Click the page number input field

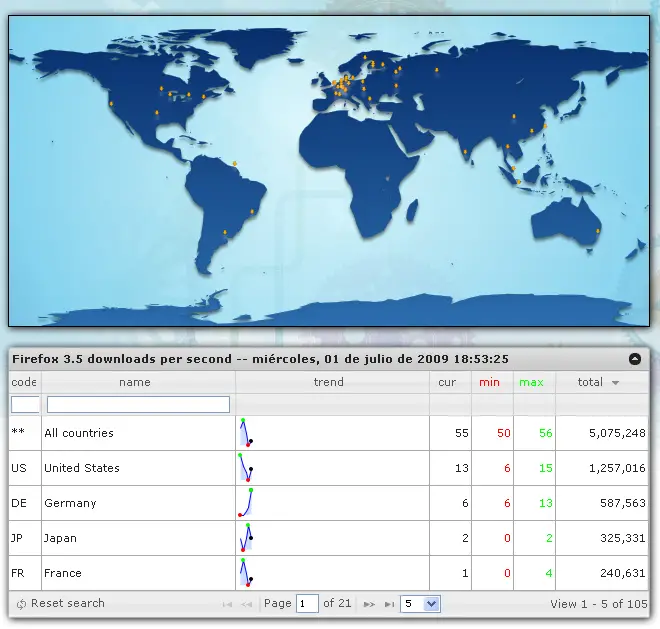tap(306, 604)
